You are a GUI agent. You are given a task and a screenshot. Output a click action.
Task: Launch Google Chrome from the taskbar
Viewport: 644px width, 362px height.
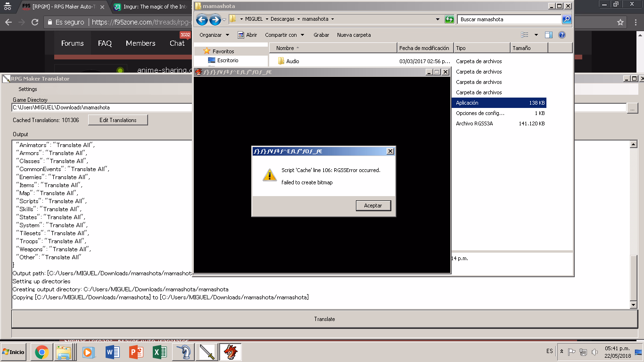[x=41, y=352]
